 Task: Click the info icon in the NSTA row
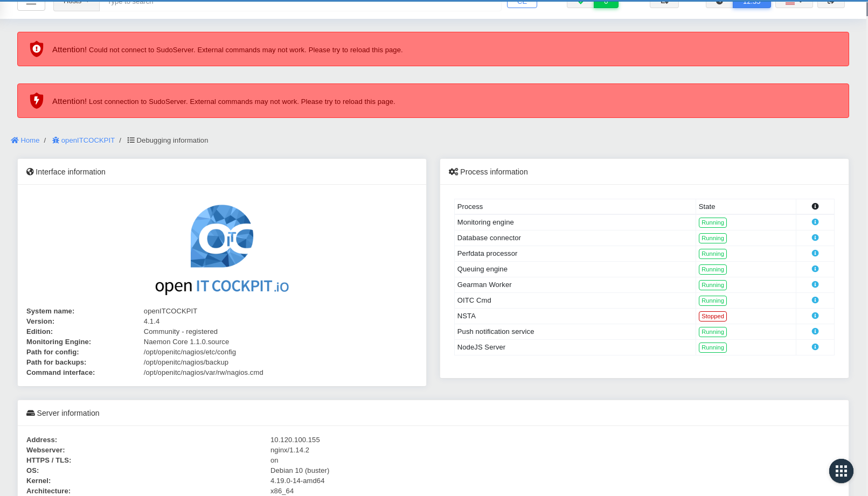(x=815, y=316)
